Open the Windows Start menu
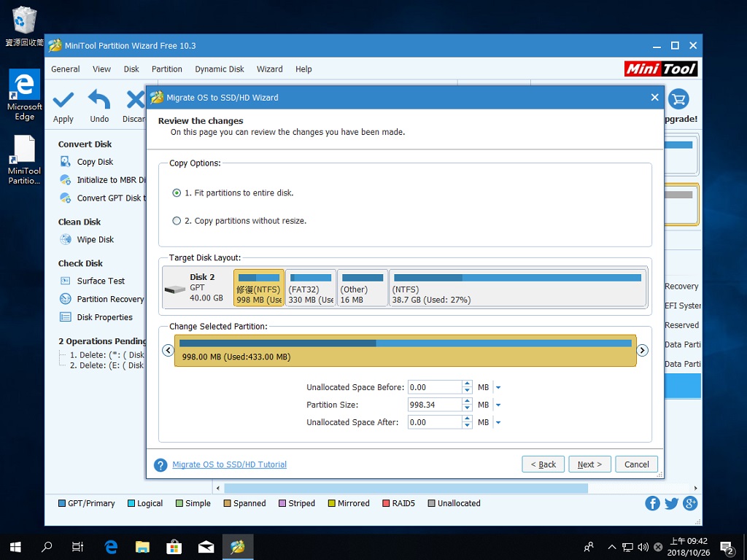Viewport: 747px width, 560px height. (16, 547)
